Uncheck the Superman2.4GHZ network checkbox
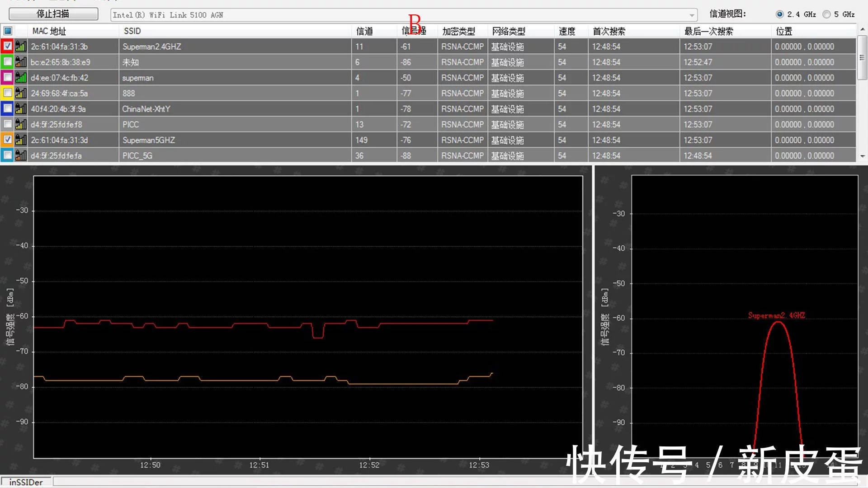The image size is (868, 488). (x=8, y=46)
